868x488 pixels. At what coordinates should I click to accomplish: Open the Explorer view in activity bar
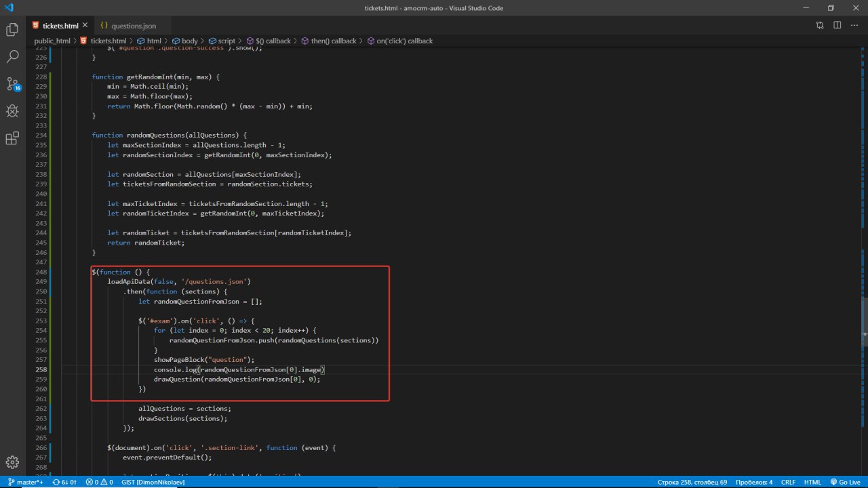click(x=12, y=30)
